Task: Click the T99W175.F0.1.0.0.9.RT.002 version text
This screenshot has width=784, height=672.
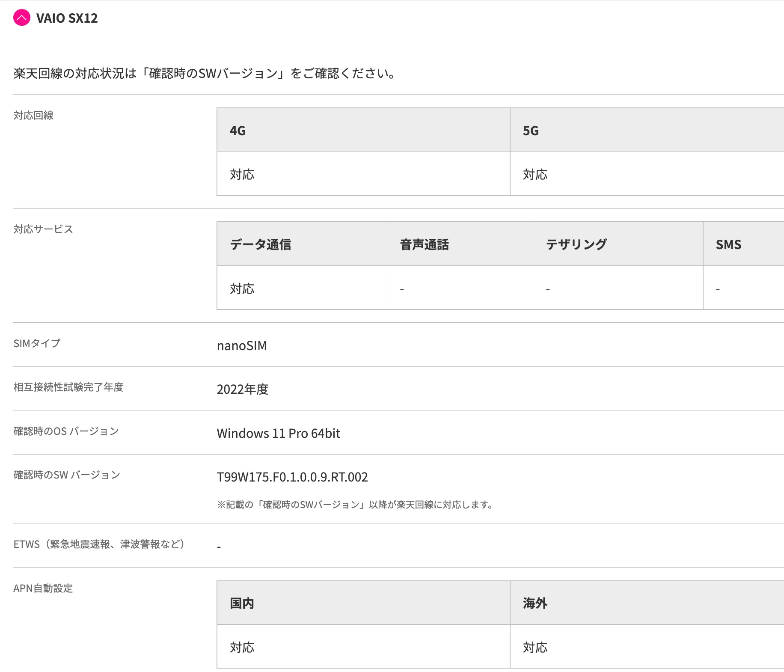Action: coord(292,477)
